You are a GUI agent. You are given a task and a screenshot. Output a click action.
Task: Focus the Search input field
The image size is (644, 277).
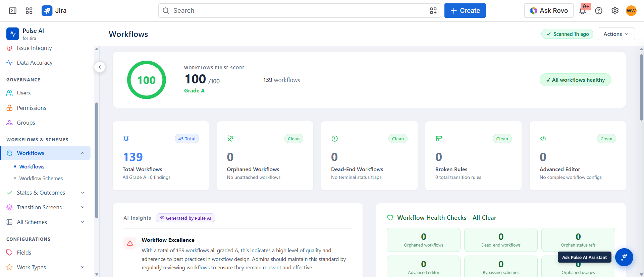pyautogui.click(x=300, y=11)
